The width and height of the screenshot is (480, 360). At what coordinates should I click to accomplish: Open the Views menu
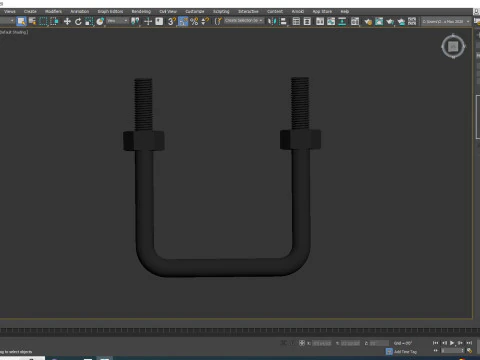(x=10, y=11)
